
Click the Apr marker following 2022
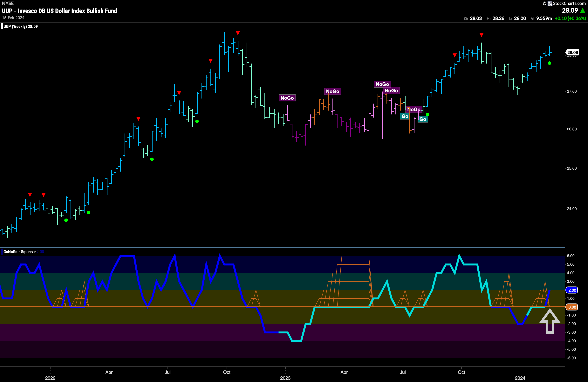109,372
